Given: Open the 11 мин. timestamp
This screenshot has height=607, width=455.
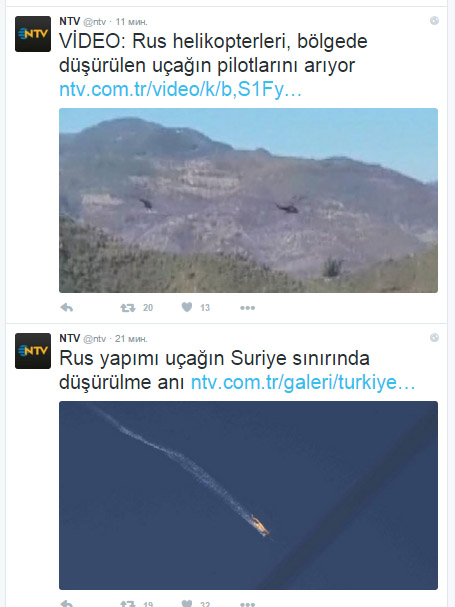Looking at the screenshot, I should click(x=131, y=22).
